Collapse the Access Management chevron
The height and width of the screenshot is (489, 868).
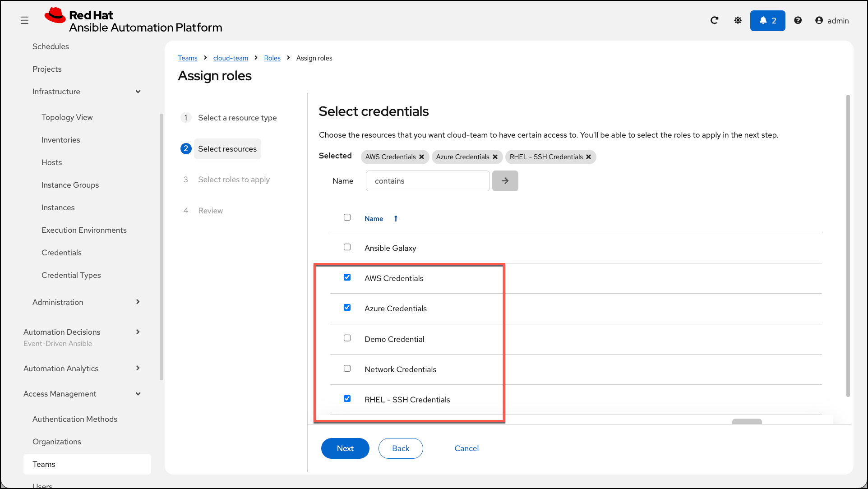[138, 394]
